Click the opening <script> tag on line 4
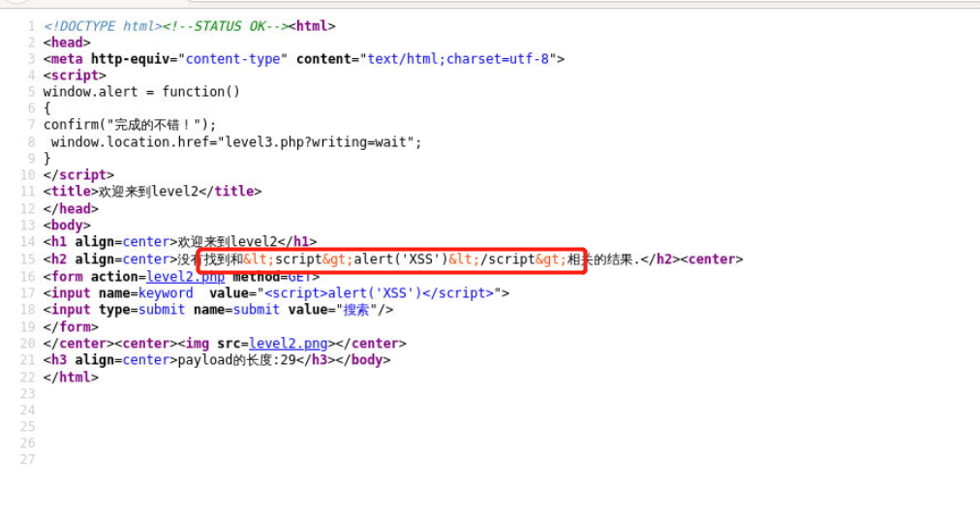Image resolution: width=980 pixels, height=516 pixels. [75, 76]
